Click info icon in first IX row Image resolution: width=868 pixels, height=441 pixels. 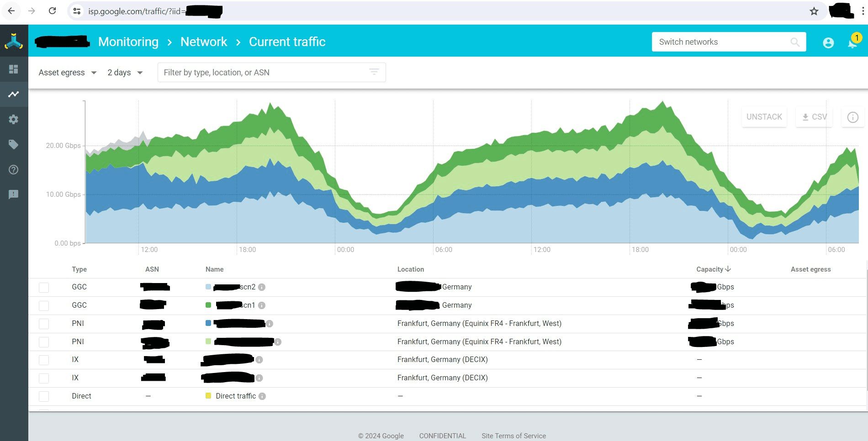(x=259, y=360)
